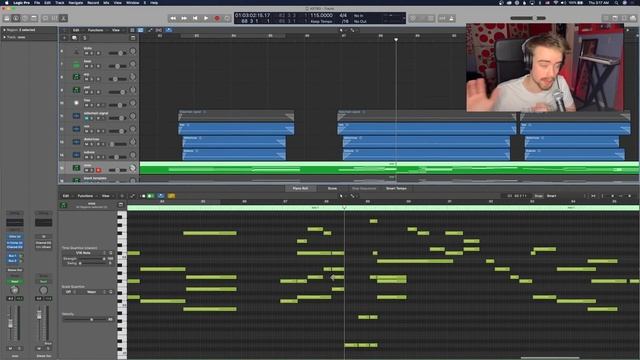The height and width of the screenshot is (360, 640).
Task: Open the Navigate menu
Action: click(76, 2)
